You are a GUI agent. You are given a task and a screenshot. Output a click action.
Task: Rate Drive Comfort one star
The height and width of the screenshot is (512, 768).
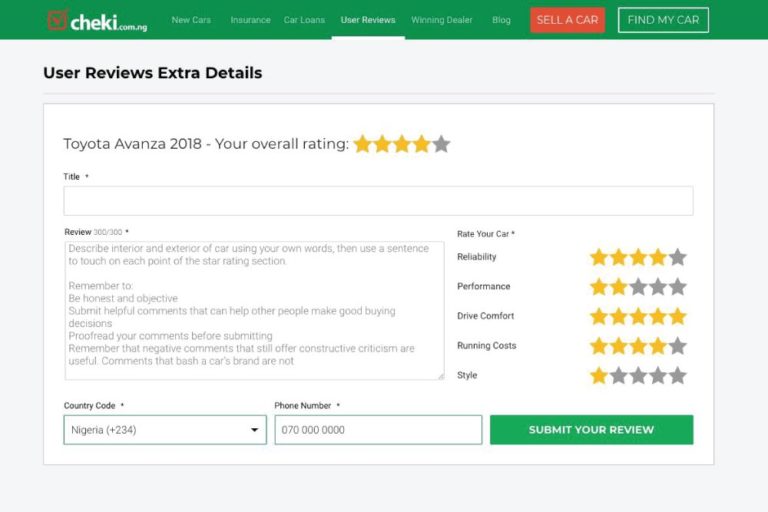tap(599, 316)
